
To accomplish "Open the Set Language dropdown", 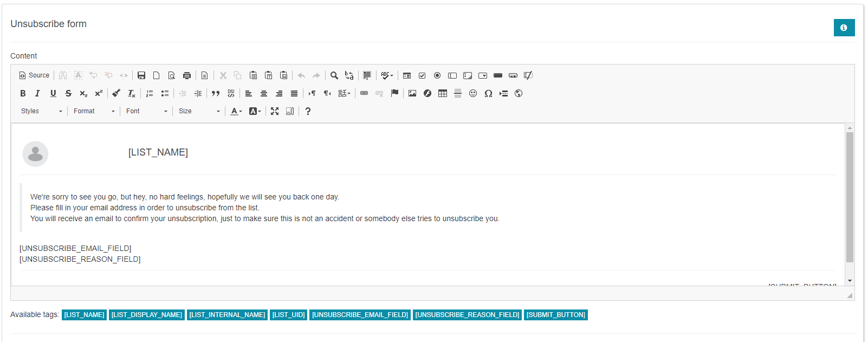I will 344,93.
